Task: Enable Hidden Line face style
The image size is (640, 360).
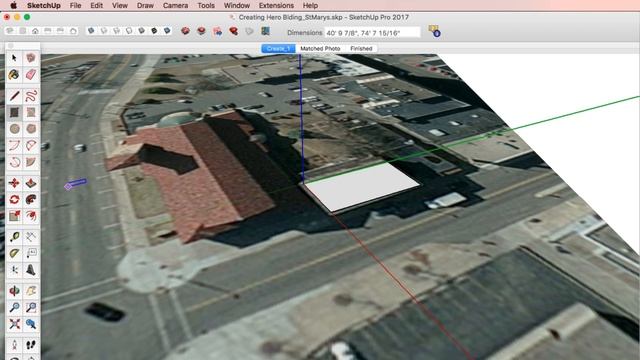Action: (x=129, y=31)
